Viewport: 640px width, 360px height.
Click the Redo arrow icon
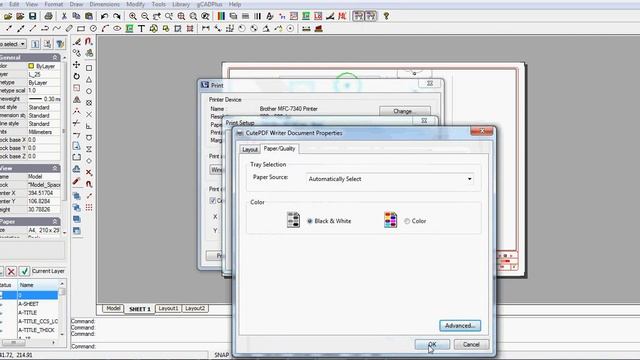[117, 16]
